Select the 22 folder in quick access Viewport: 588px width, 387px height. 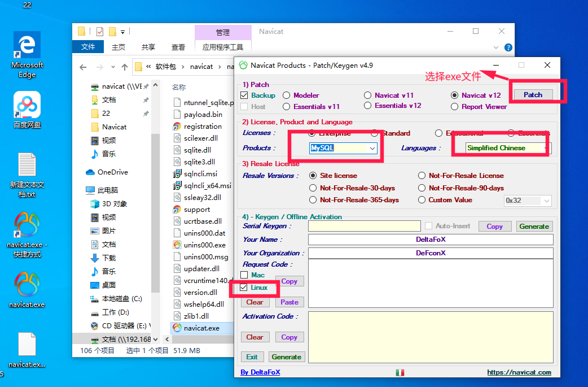click(x=106, y=114)
